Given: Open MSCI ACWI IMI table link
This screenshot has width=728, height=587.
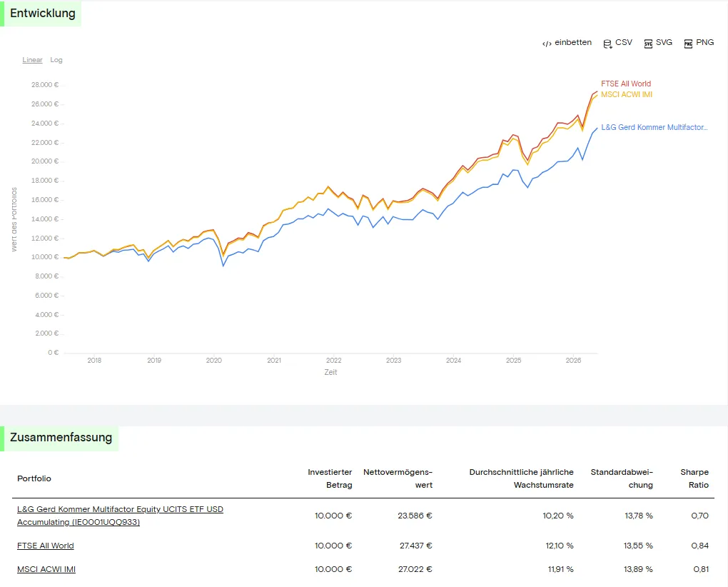Looking at the screenshot, I should 46,569.
